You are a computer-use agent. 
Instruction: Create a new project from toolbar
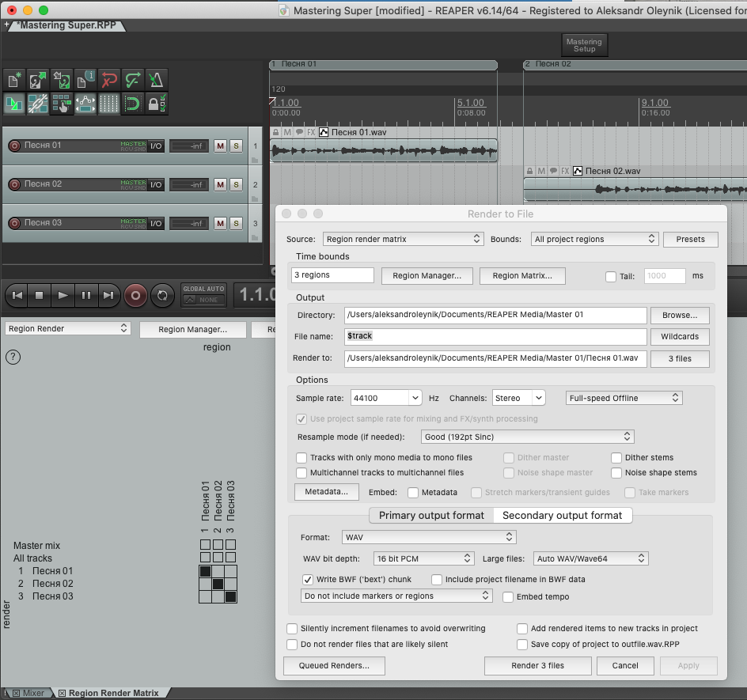[x=14, y=80]
